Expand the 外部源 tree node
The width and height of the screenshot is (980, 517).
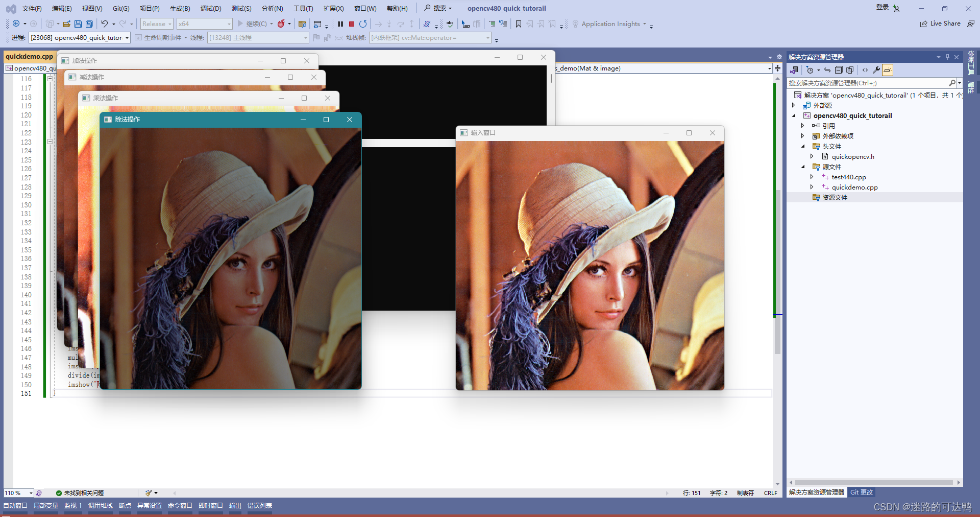794,105
